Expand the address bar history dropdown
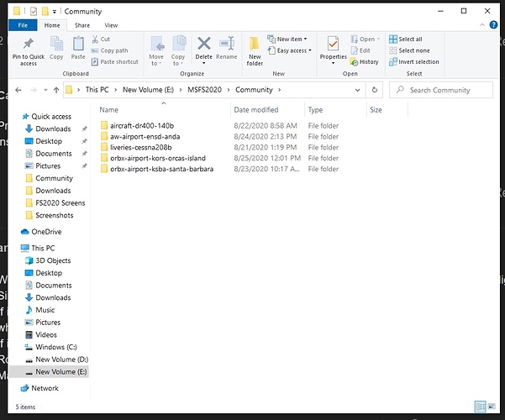Screen dimensions: 505x420 (357, 90)
